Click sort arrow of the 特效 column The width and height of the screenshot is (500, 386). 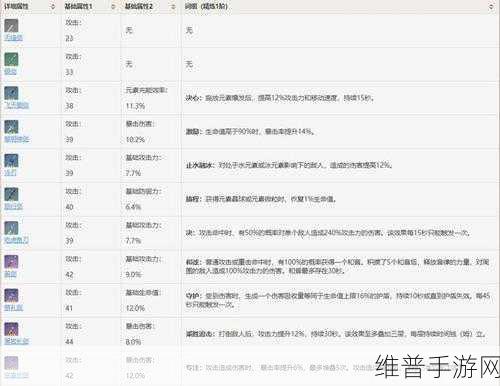491,6
